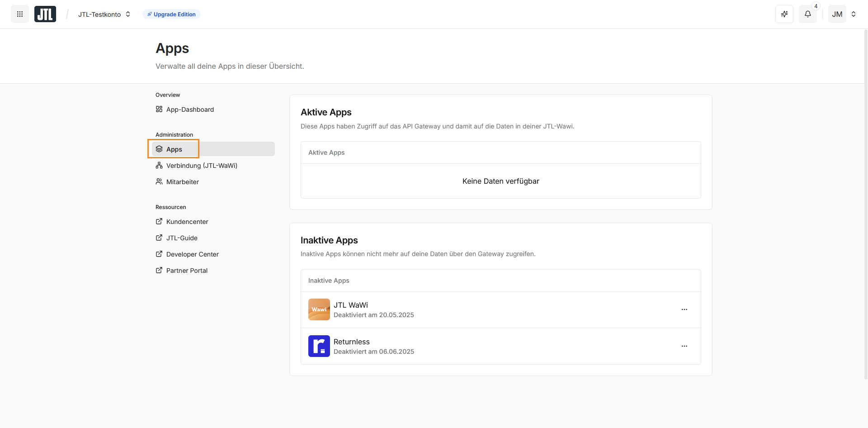Open the Kundencenter link

(213, 222)
